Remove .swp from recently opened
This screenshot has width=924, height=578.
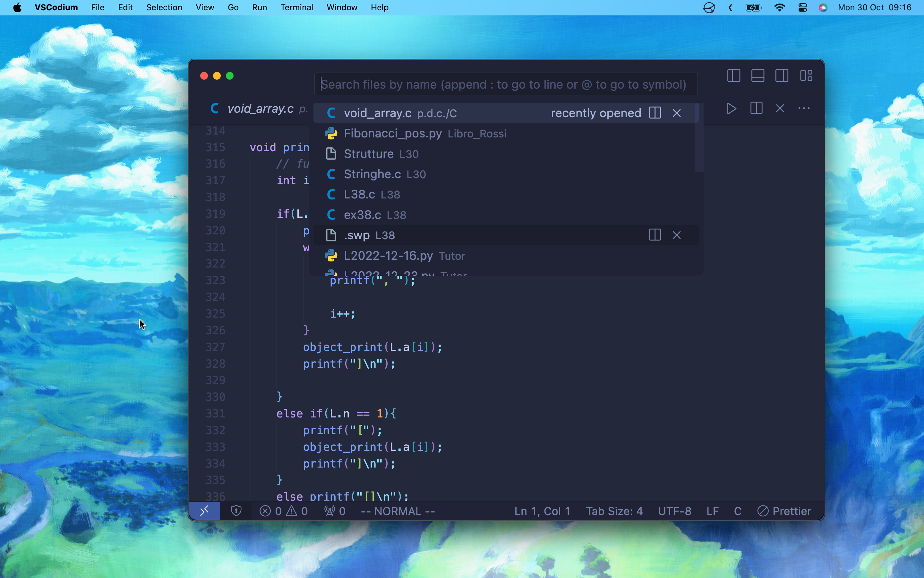point(677,235)
